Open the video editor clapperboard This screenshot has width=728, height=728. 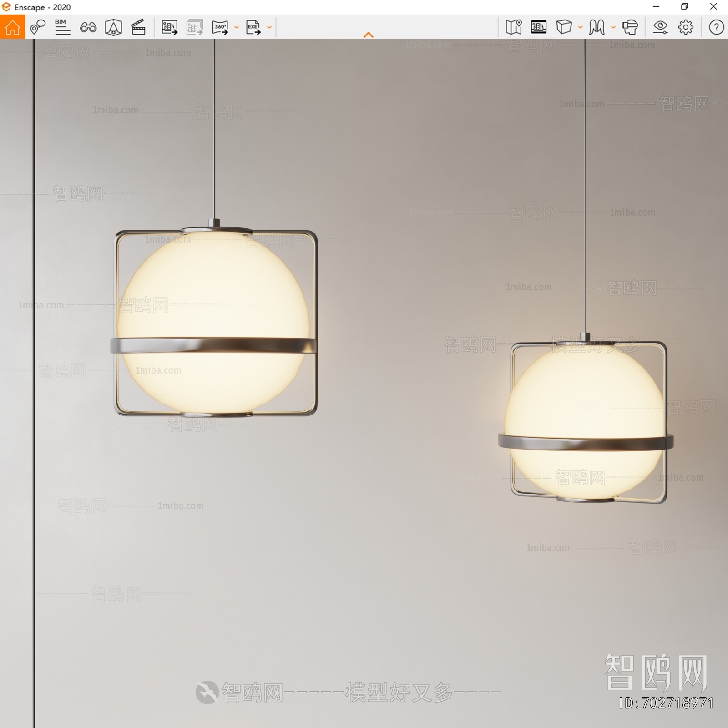138,27
